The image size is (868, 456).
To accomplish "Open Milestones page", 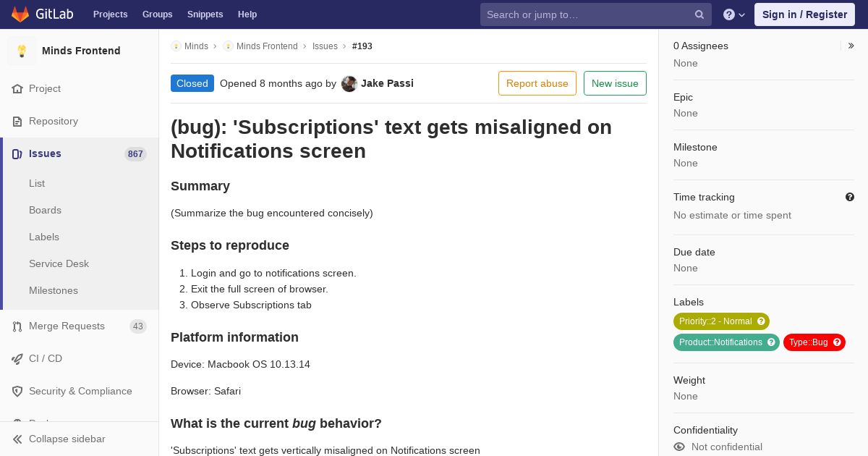I will [x=54, y=290].
